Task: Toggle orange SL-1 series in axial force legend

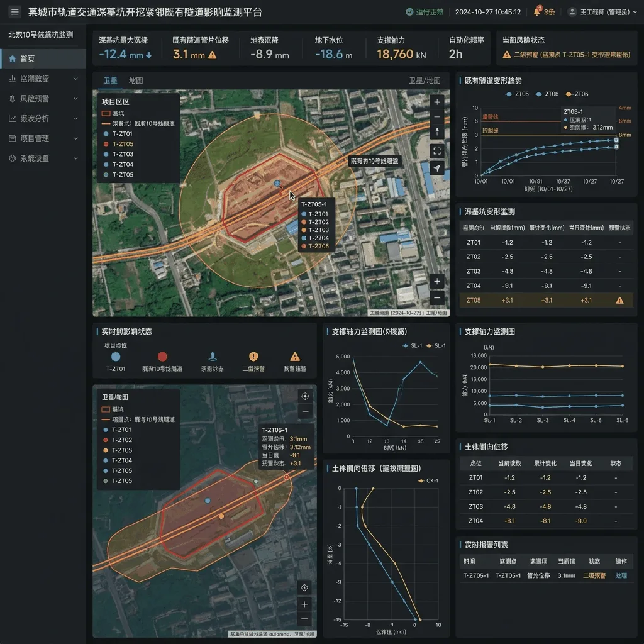Action: point(436,346)
